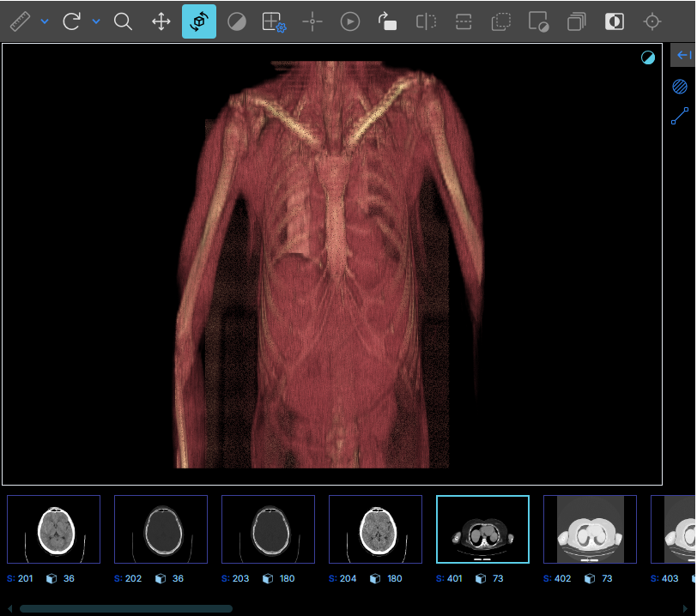Click the thumbnail strip horizontal scrollbar

pyautogui.click(x=126, y=608)
